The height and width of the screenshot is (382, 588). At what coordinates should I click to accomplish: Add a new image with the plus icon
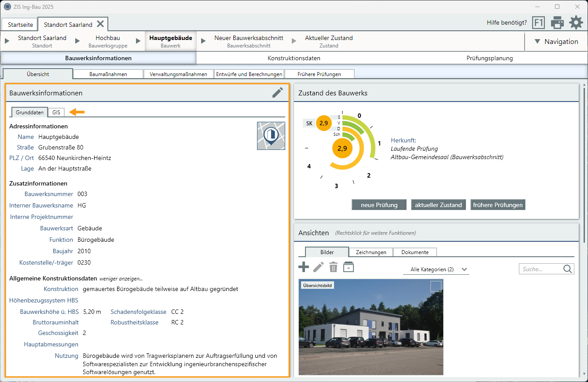click(304, 267)
